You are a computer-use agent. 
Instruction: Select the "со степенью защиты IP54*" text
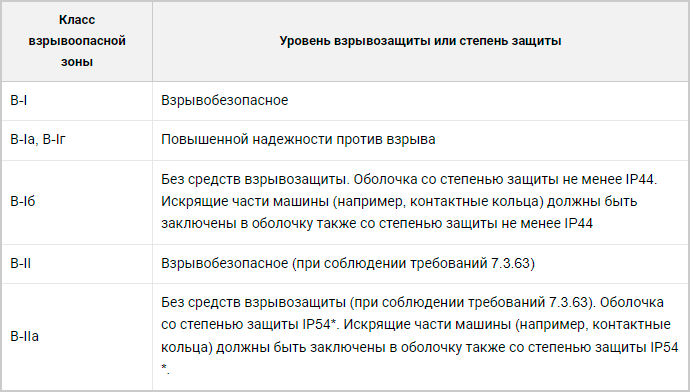(x=249, y=325)
